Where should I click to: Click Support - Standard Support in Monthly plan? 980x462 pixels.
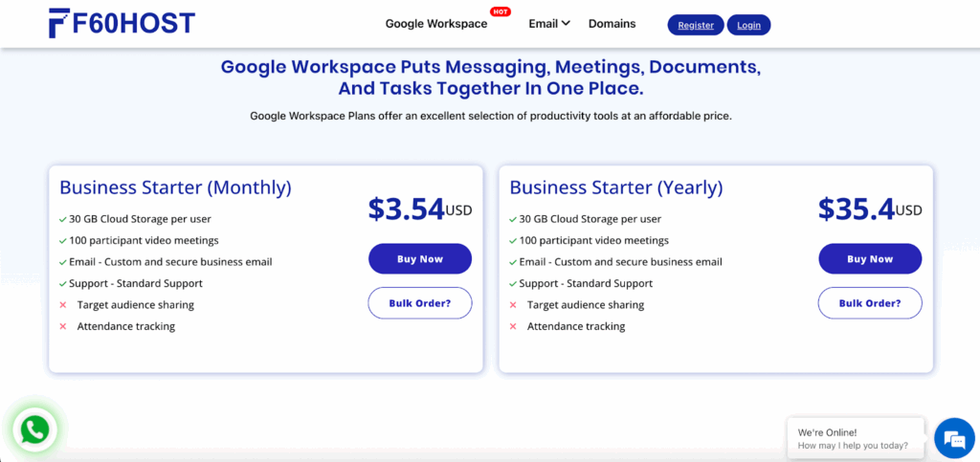[x=136, y=283]
